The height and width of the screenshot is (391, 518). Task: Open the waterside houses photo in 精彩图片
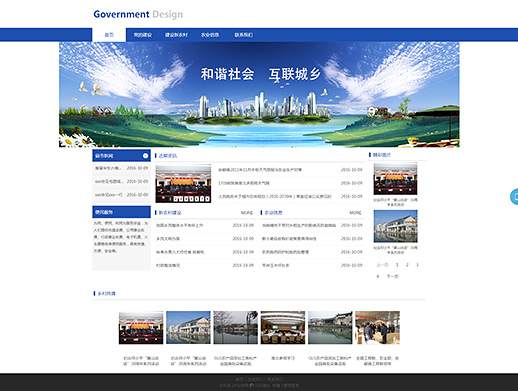[x=395, y=226]
